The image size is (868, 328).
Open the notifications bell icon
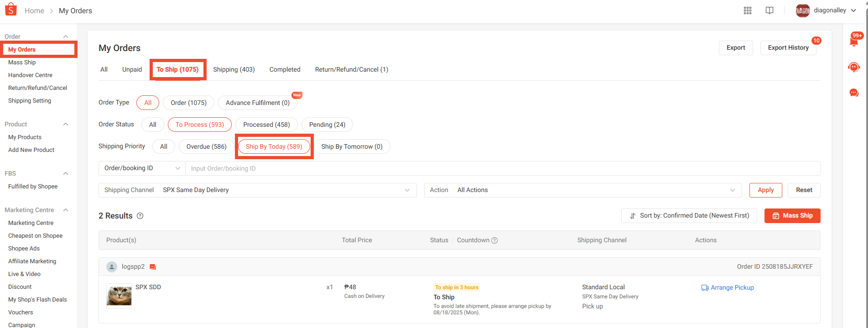pyautogui.click(x=854, y=41)
